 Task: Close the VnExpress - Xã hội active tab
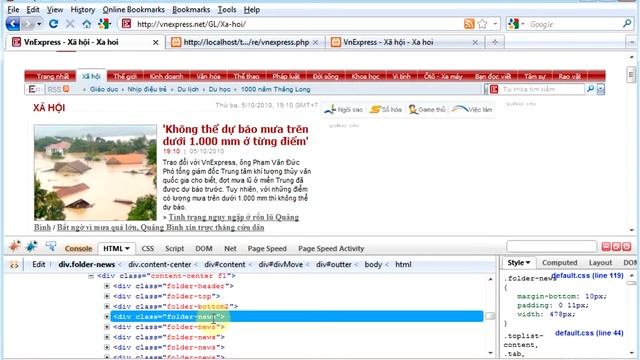156,42
